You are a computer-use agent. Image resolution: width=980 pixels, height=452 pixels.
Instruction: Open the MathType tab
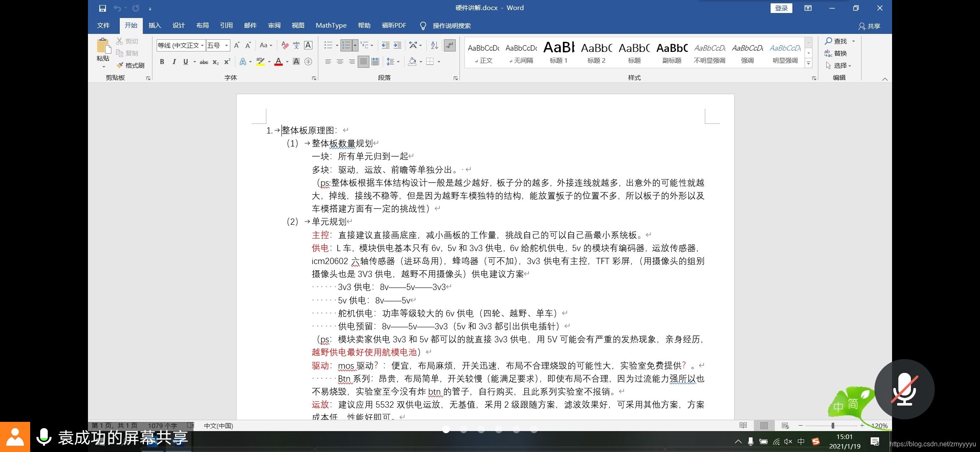pyautogui.click(x=331, y=26)
